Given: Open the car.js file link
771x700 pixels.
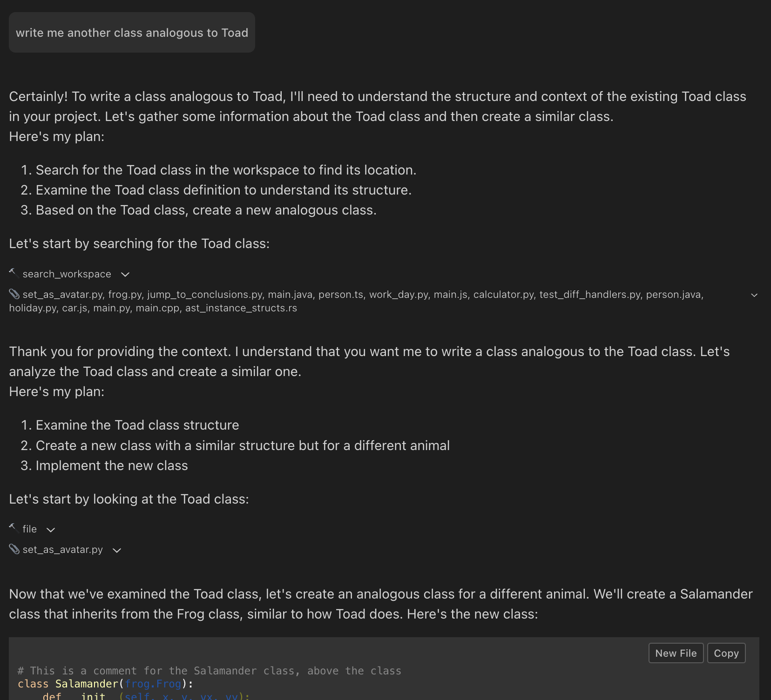Looking at the screenshot, I should pos(75,308).
